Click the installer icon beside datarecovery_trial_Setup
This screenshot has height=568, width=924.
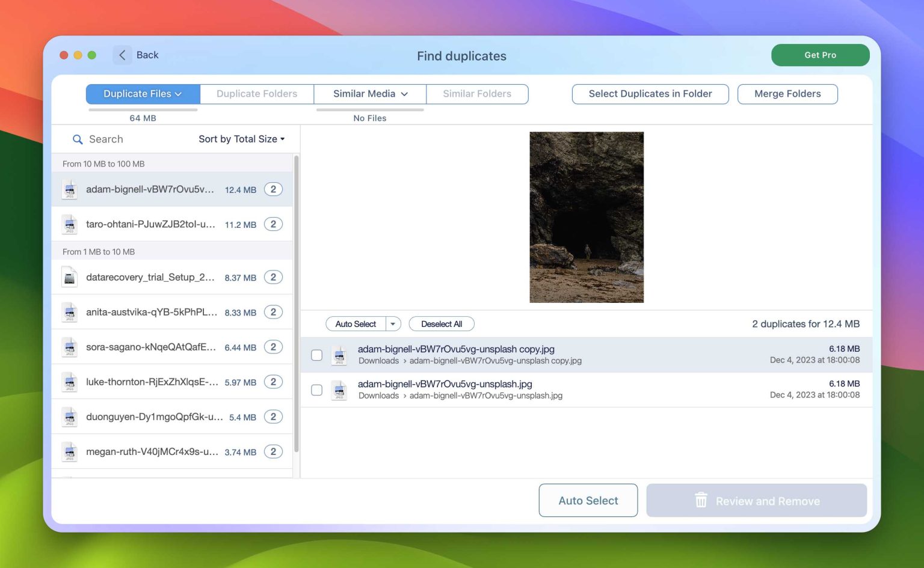tap(69, 277)
